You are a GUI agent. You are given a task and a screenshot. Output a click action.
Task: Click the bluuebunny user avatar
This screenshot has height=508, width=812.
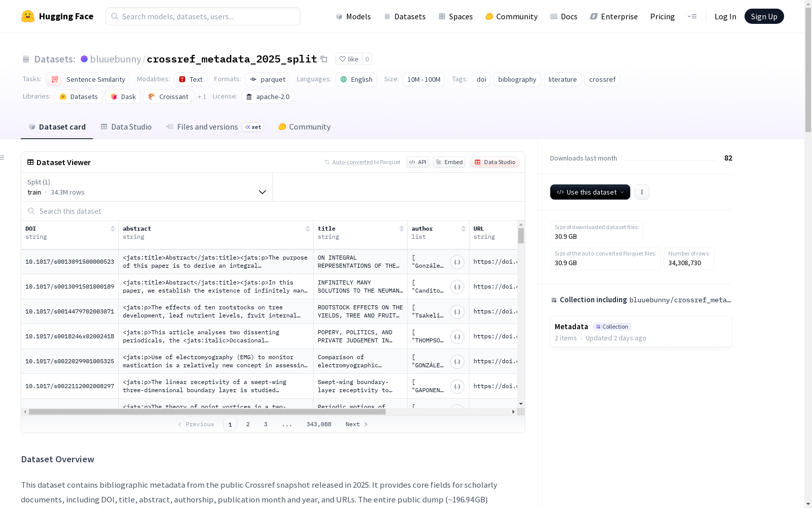pos(84,59)
